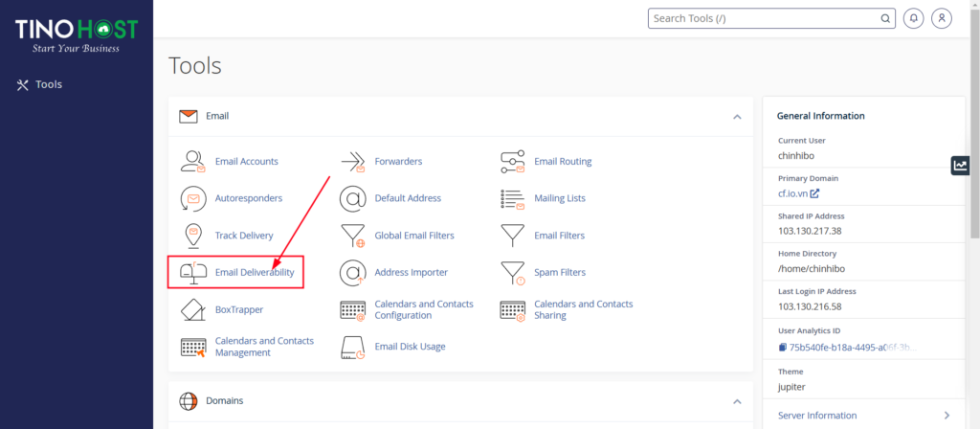The image size is (980, 429).
Task: Open the Autoresponders link
Action: click(x=249, y=198)
